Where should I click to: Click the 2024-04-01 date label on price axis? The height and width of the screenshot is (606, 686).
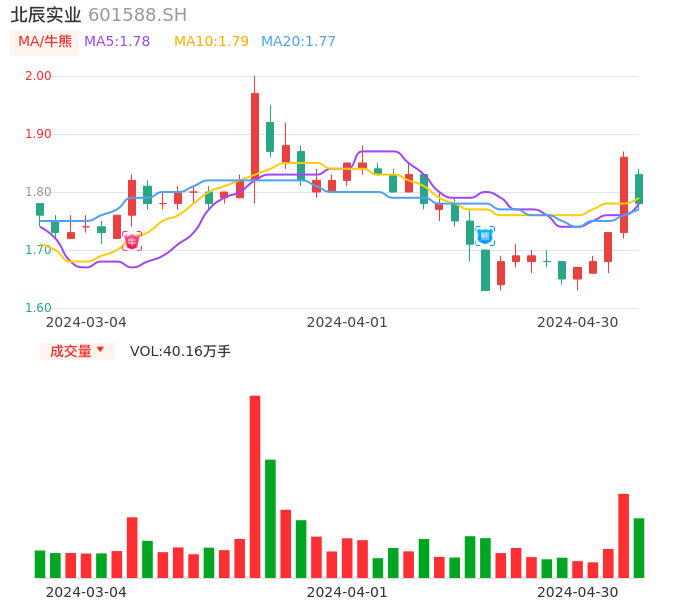346,322
